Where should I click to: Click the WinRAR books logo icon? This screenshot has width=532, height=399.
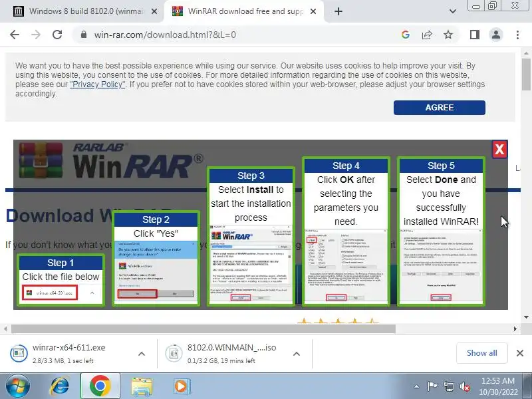coord(41,160)
